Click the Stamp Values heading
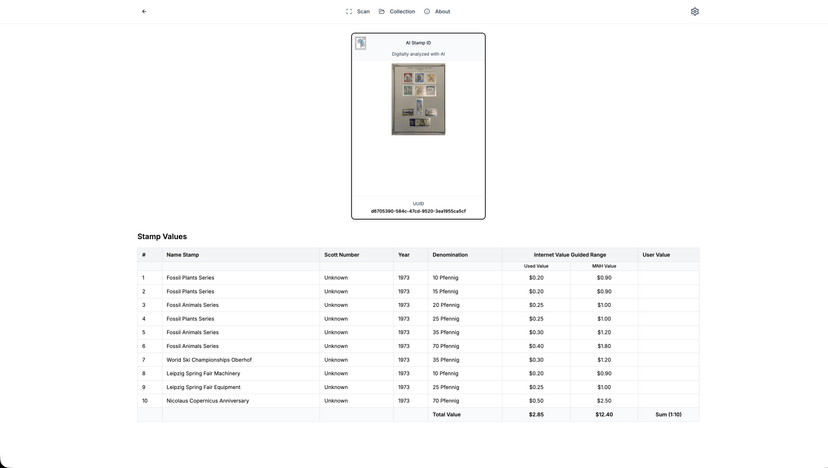Image resolution: width=828 pixels, height=468 pixels. tap(162, 237)
